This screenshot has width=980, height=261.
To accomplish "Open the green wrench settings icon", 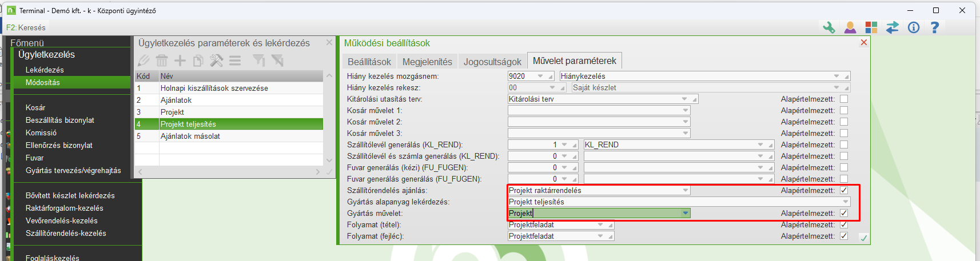I will pyautogui.click(x=829, y=27).
